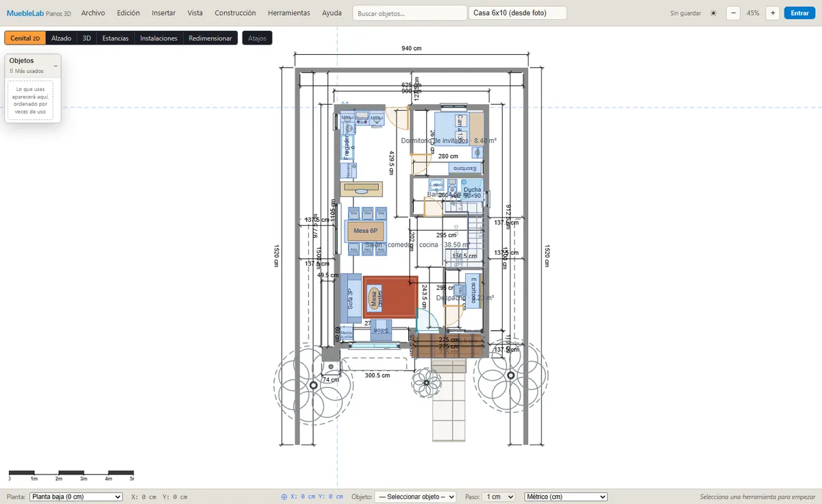The width and height of the screenshot is (822, 504).
Task: Toggle the light/dark theme sun icon
Action: point(713,13)
